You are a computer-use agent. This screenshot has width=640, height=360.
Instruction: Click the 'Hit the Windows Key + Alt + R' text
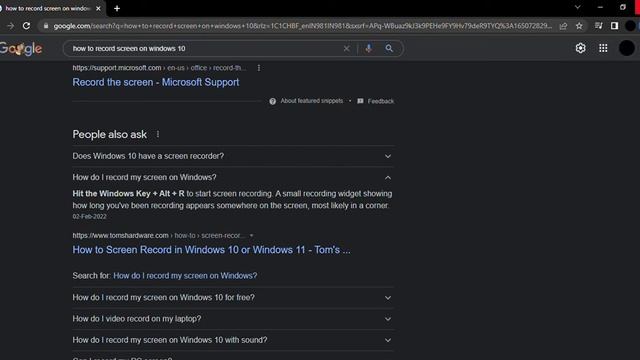tap(128, 193)
